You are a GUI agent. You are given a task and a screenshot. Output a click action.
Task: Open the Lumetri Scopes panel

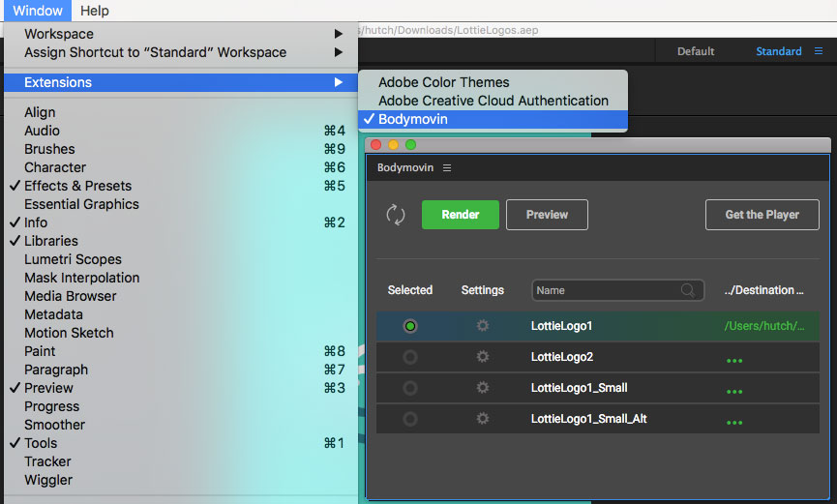point(180,259)
